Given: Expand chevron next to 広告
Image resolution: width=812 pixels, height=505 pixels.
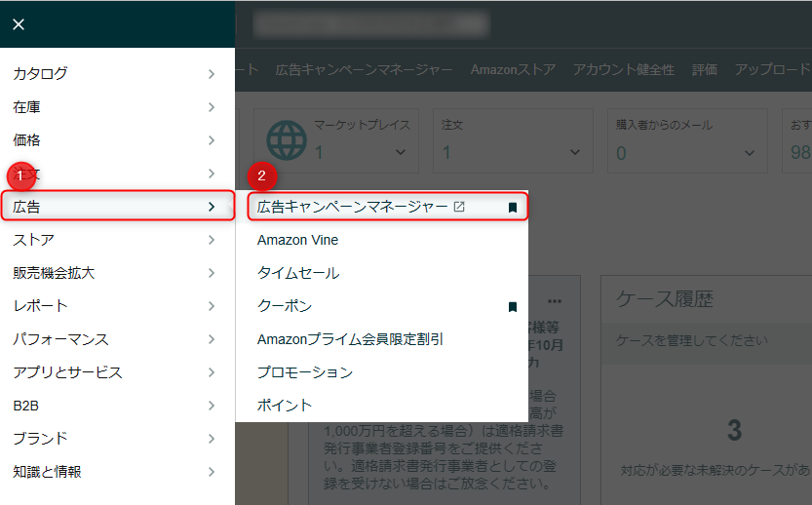Looking at the screenshot, I should click(x=212, y=207).
